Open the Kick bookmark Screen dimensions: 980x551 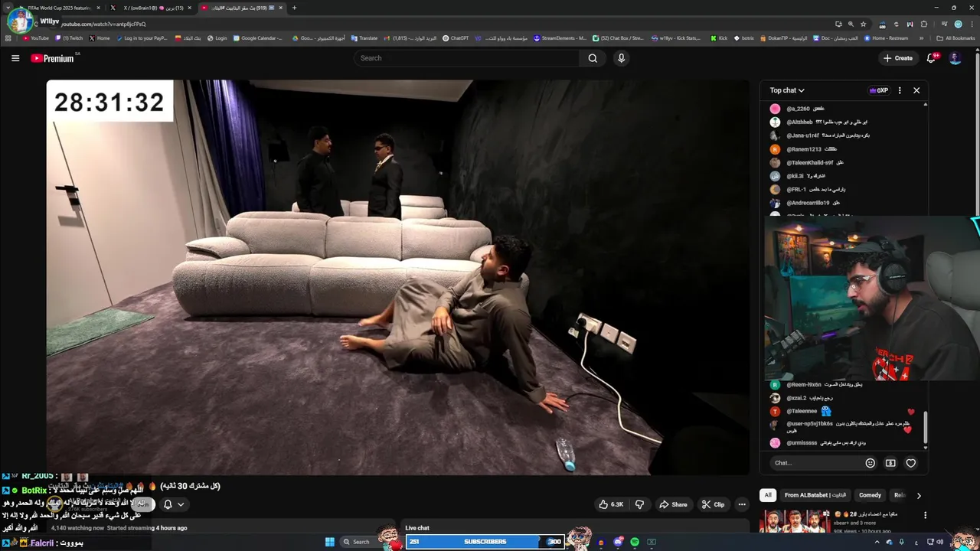tap(719, 37)
